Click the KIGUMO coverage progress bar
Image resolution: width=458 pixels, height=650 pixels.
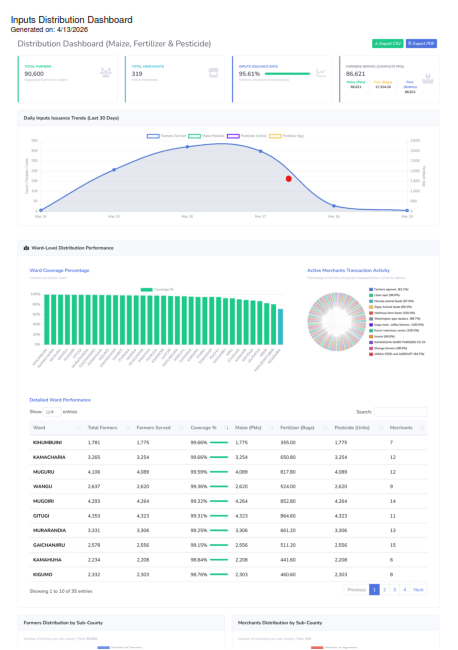pos(219,574)
